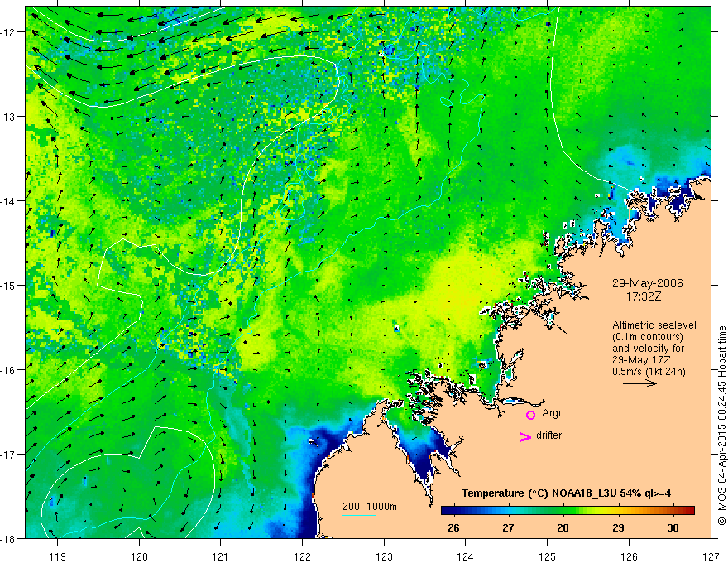Click the cyan bathymetry legend line
The image size is (728, 563).
(x=359, y=515)
